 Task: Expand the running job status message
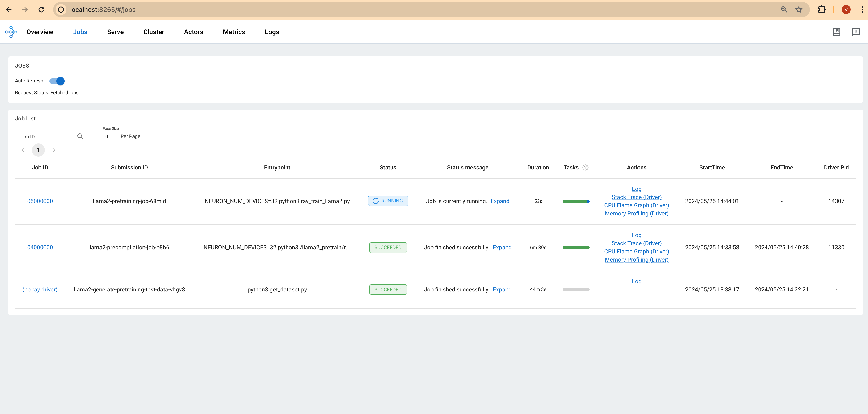tap(500, 201)
